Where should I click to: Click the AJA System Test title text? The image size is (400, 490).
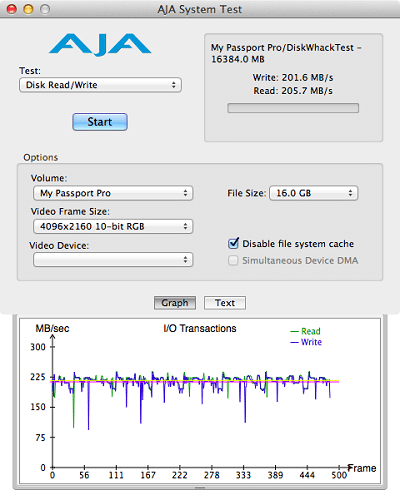click(200, 9)
